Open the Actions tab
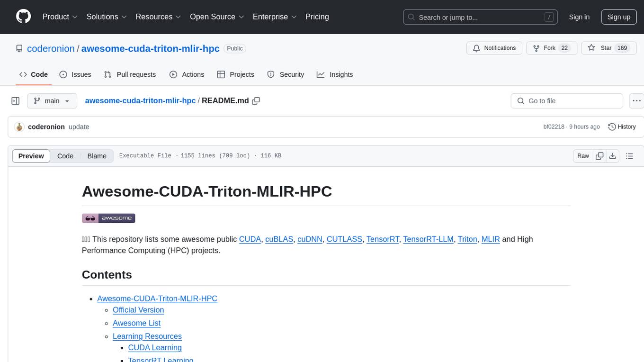 [x=187, y=74]
